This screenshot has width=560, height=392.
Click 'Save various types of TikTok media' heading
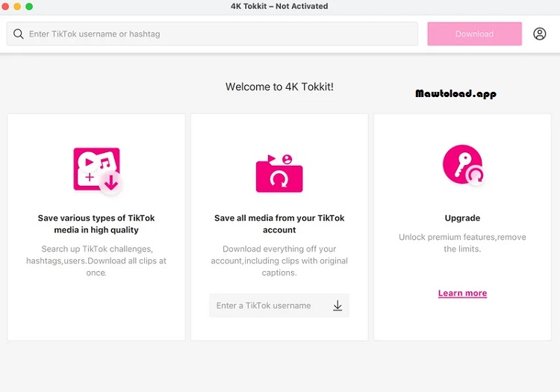tap(96, 224)
